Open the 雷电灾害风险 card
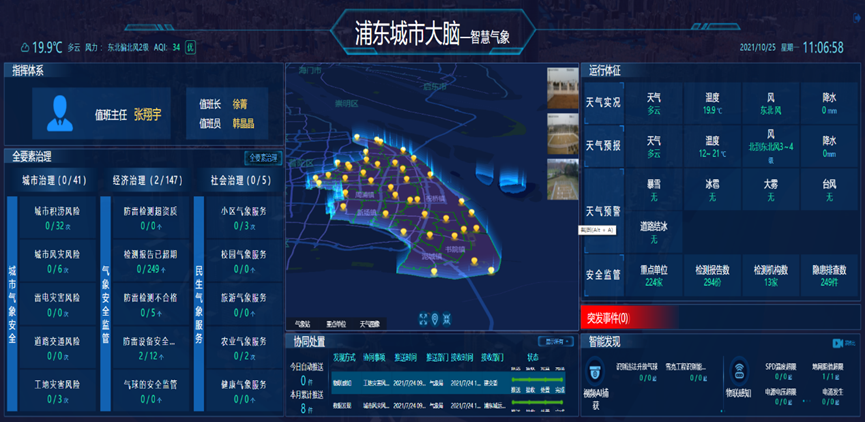 pos(57,304)
